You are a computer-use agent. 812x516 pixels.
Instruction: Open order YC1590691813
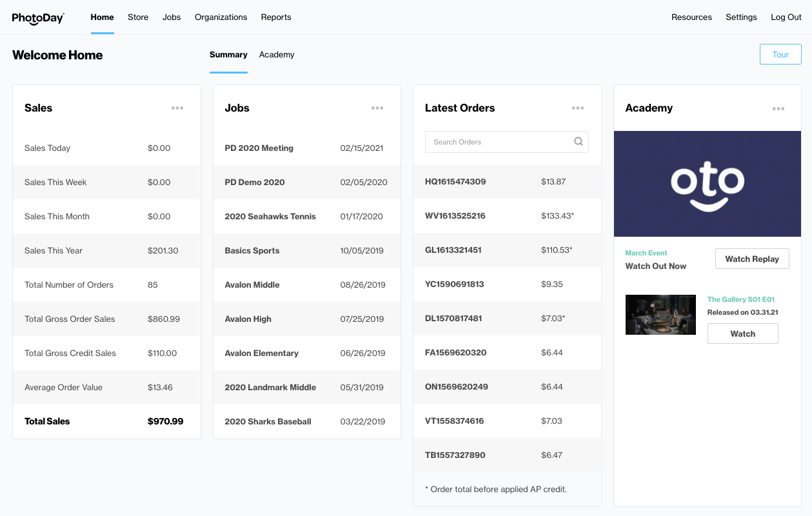coord(455,284)
